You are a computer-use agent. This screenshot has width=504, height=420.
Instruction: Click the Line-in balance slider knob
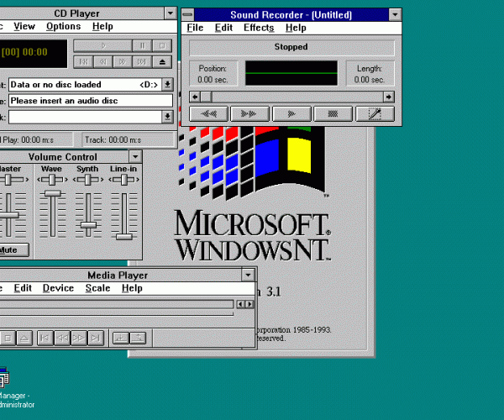(123, 180)
